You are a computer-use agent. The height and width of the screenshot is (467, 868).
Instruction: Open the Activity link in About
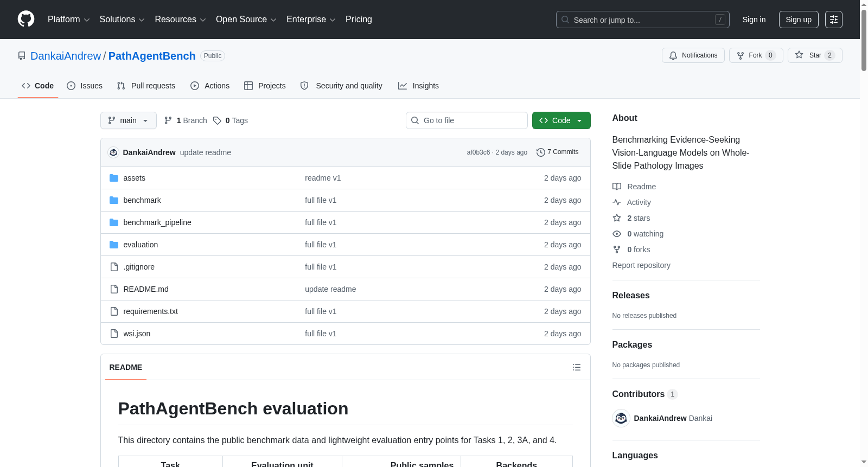coord(632,202)
